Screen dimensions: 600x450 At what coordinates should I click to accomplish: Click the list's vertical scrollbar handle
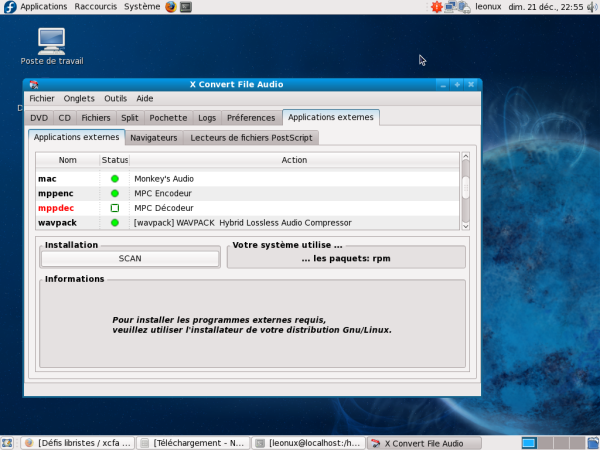466,188
